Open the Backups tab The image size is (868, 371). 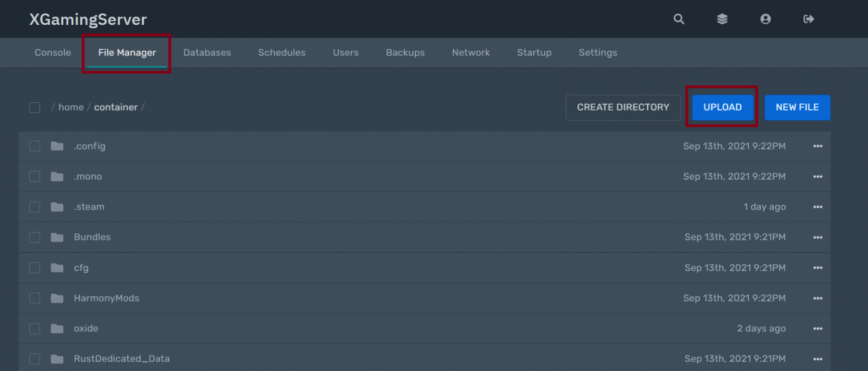405,53
